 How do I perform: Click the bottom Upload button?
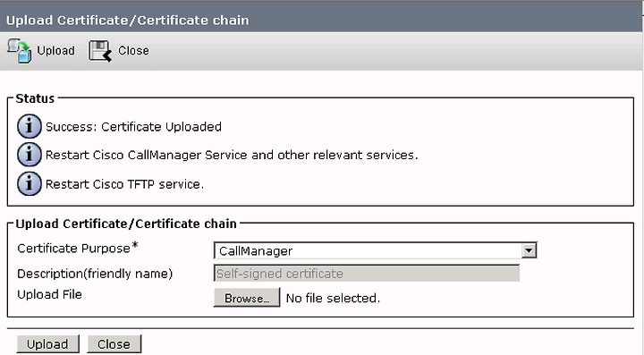[47, 344]
